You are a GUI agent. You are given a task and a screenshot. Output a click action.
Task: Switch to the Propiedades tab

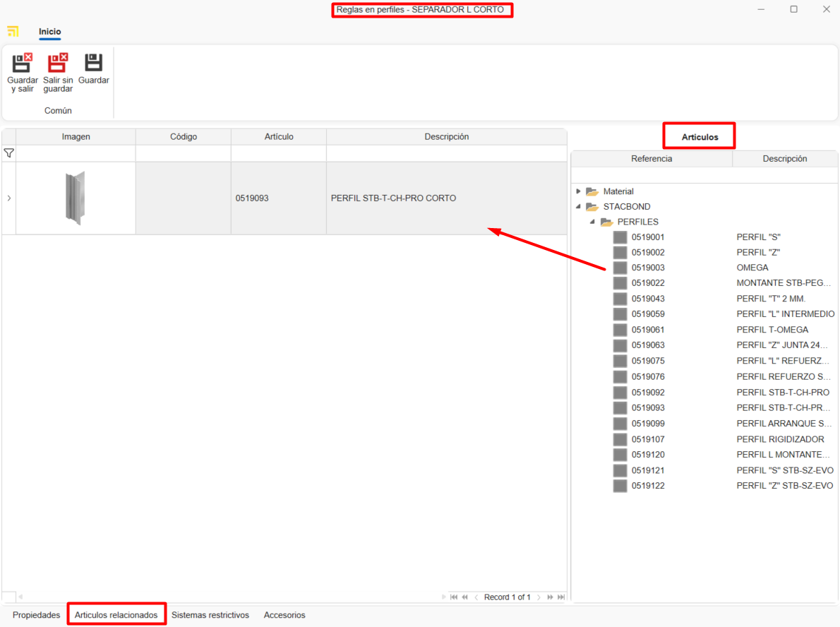[37, 615]
